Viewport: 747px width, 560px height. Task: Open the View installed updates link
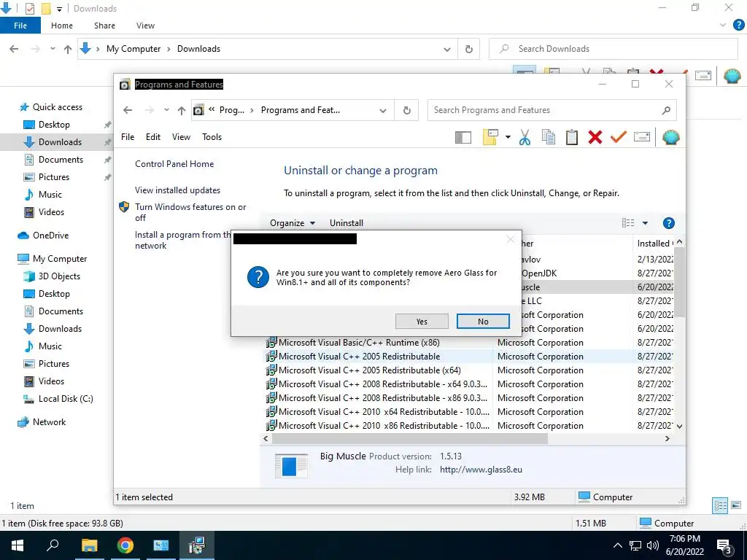coord(177,190)
